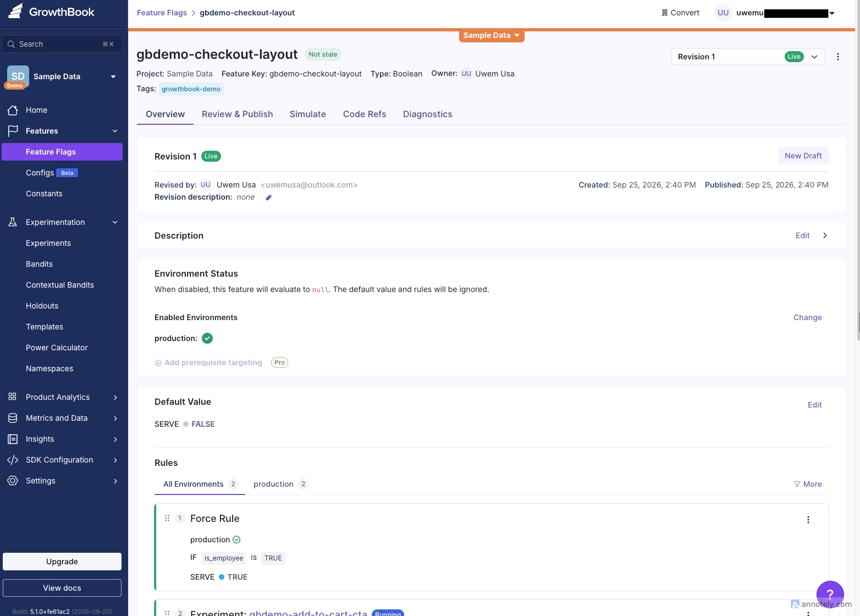The height and width of the screenshot is (616, 860).
Task: Click Change for Enabled Environments
Action: (808, 317)
